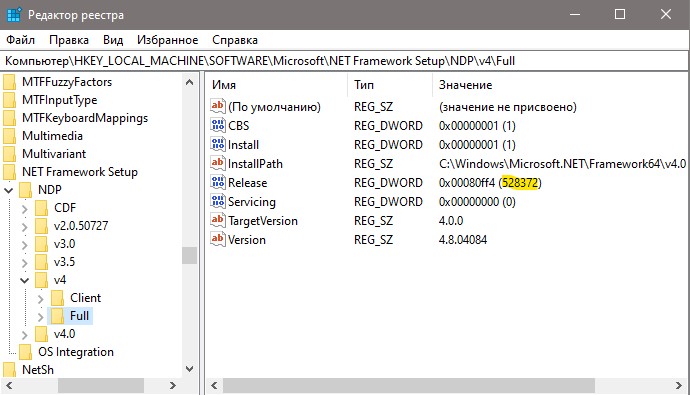Select the v3.5 folder icon
Viewport: 690px width, 395px height.
click(41, 263)
